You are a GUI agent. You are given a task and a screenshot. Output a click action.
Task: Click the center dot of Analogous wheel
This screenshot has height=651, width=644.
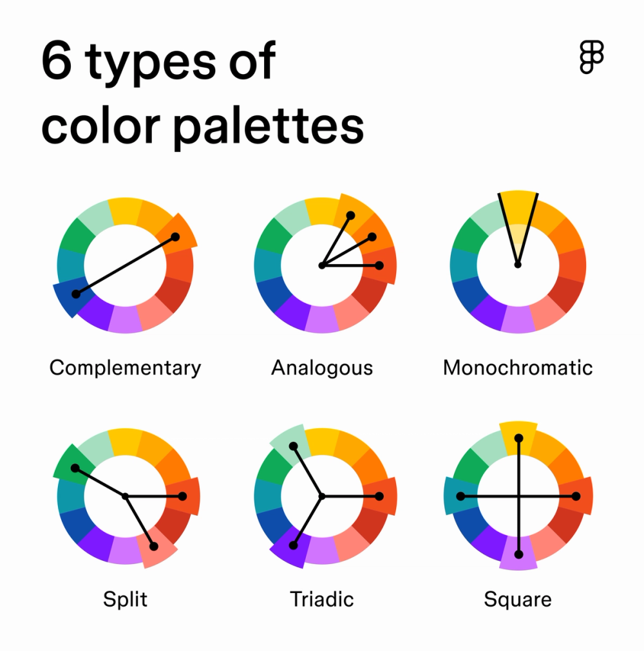(x=322, y=265)
